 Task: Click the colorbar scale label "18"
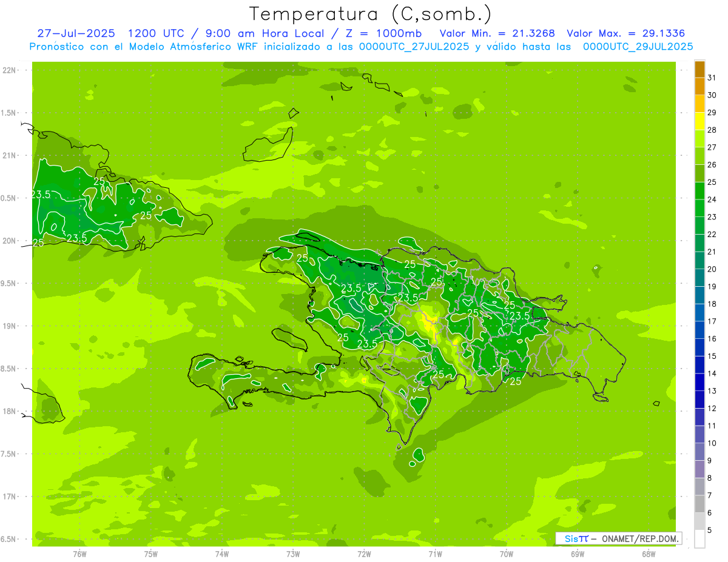[x=712, y=304]
